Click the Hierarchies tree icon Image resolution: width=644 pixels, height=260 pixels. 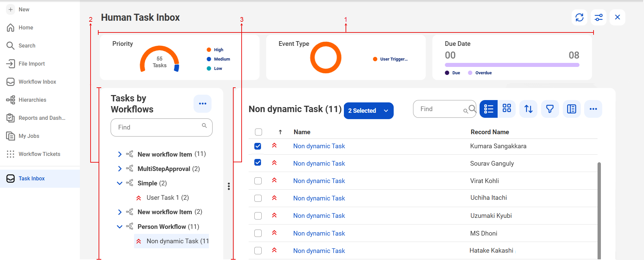pyautogui.click(x=11, y=100)
